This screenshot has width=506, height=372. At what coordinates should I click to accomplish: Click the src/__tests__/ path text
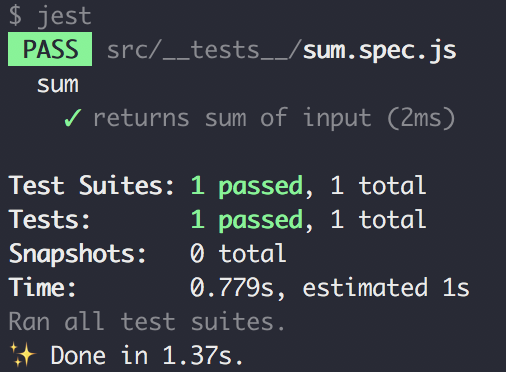click(204, 51)
